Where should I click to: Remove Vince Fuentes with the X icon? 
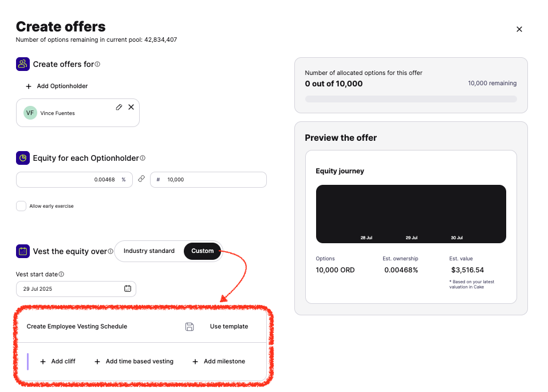coord(131,107)
